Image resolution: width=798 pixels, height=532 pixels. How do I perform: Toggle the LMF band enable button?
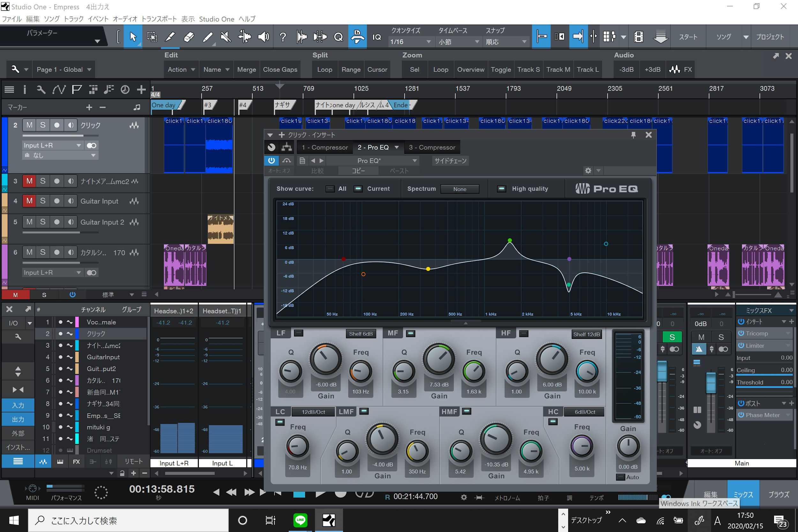click(364, 411)
